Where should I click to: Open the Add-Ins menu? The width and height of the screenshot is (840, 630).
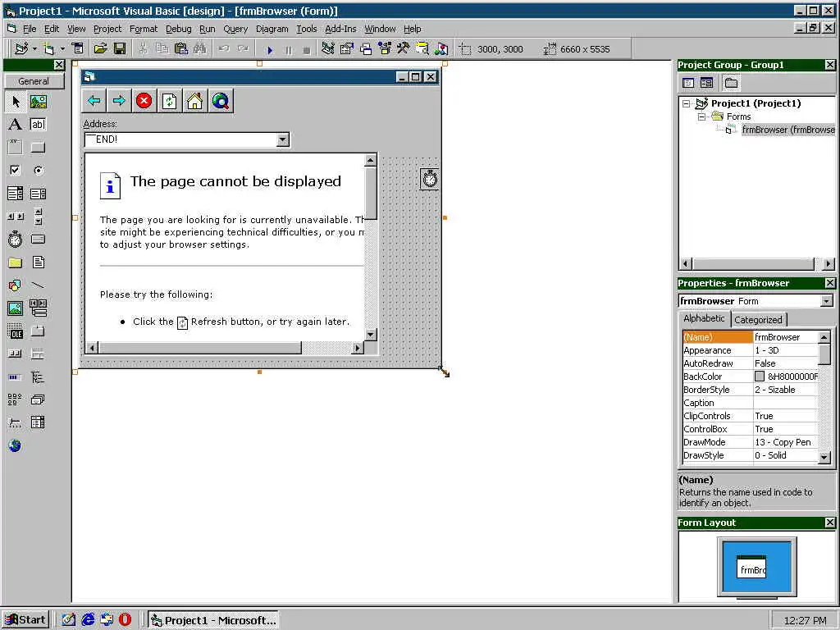click(x=340, y=29)
